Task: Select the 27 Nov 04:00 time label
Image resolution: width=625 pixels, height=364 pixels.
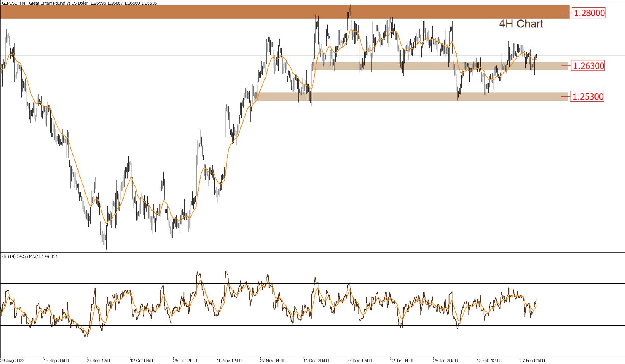Action: pos(273,361)
